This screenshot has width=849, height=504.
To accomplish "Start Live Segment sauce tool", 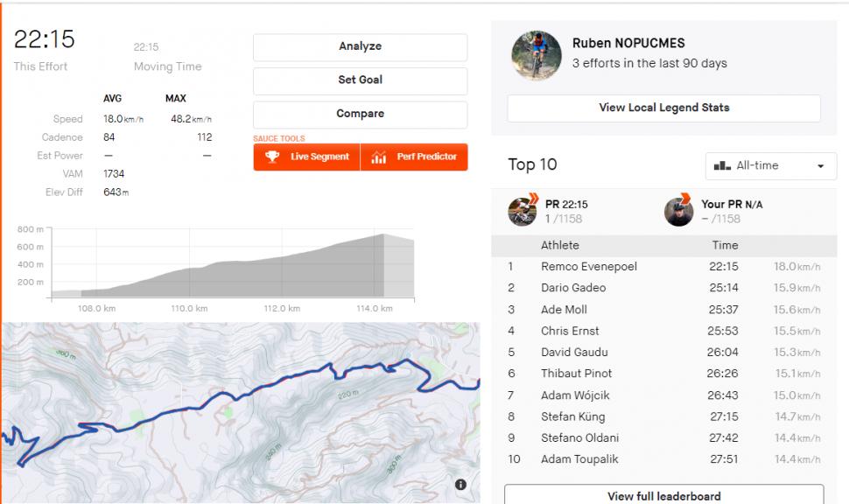I will [x=306, y=157].
